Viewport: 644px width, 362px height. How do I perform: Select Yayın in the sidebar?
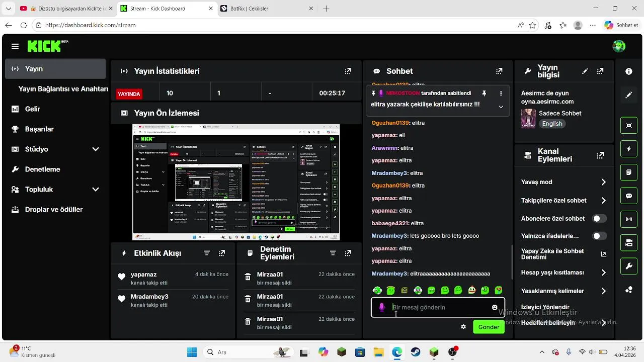pyautogui.click(x=55, y=69)
